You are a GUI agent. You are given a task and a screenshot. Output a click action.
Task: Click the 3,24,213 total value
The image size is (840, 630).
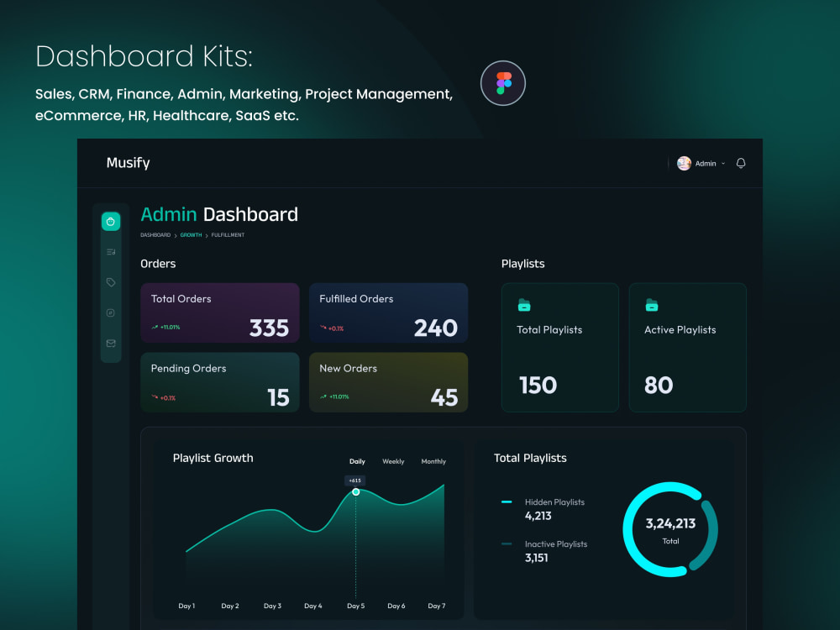coord(670,523)
